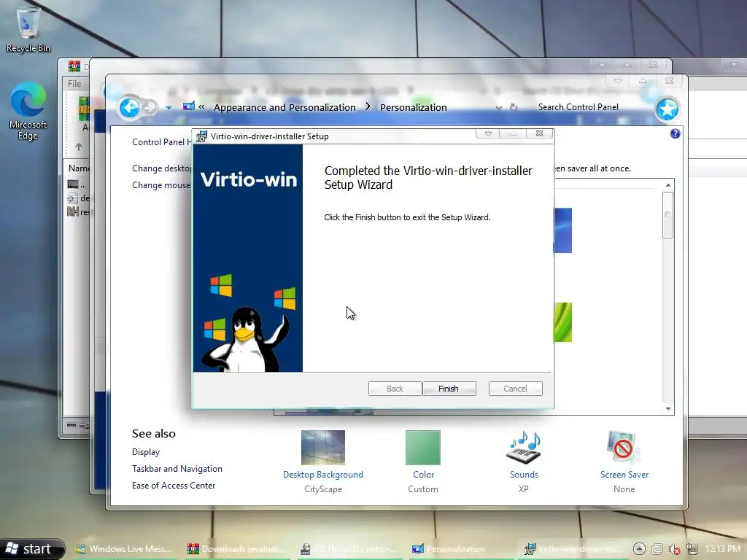This screenshot has width=747, height=560.
Task: Open the Personalization help icon
Action: (x=675, y=134)
